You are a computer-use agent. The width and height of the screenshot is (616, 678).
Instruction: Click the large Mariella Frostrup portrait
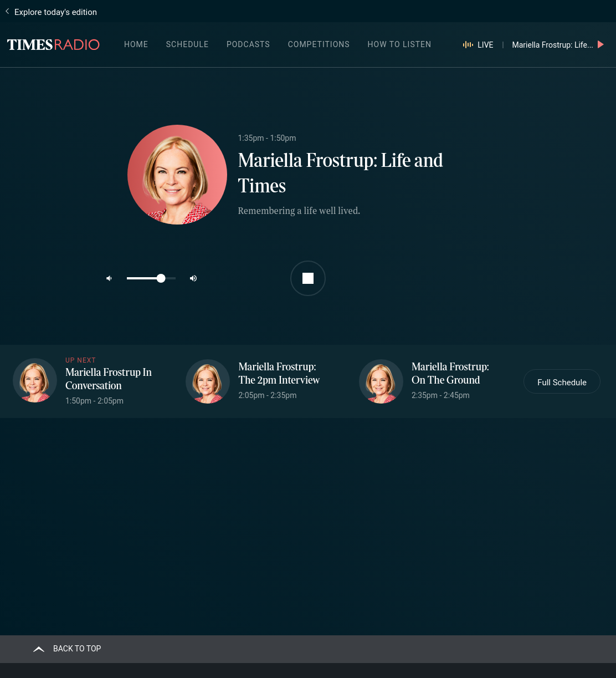pos(177,175)
